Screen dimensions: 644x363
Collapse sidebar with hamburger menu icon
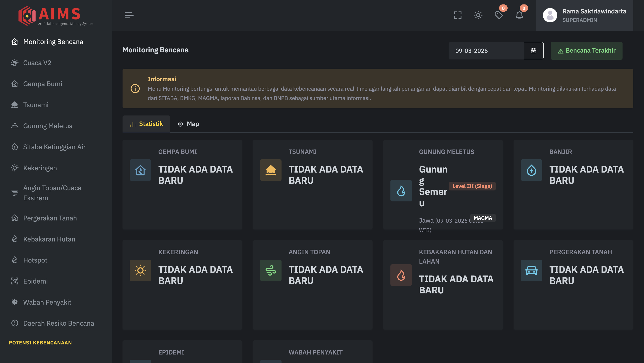pos(129,15)
